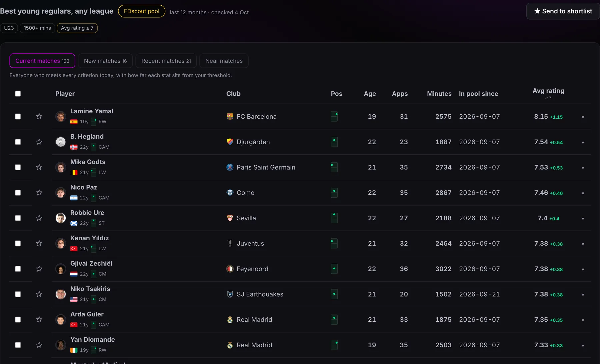Open Robbie Ure's player avatar
Screen dimensions: 600x364
click(x=61, y=218)
